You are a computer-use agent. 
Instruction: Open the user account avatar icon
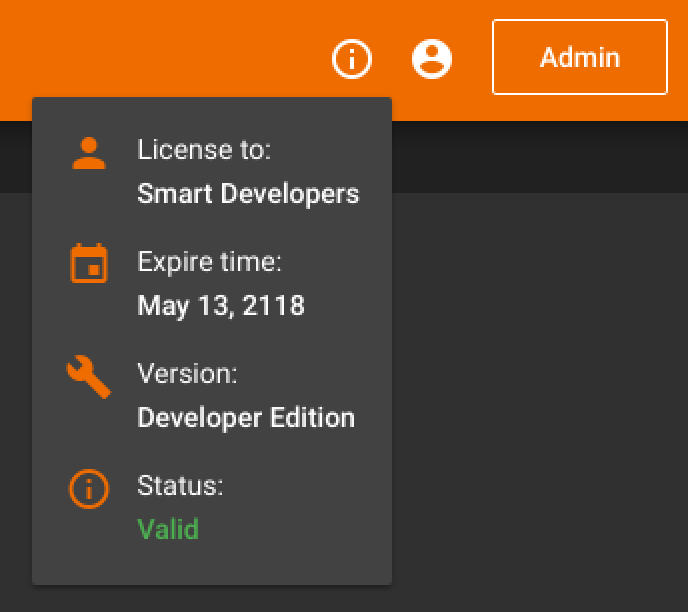tap(432, 59)
